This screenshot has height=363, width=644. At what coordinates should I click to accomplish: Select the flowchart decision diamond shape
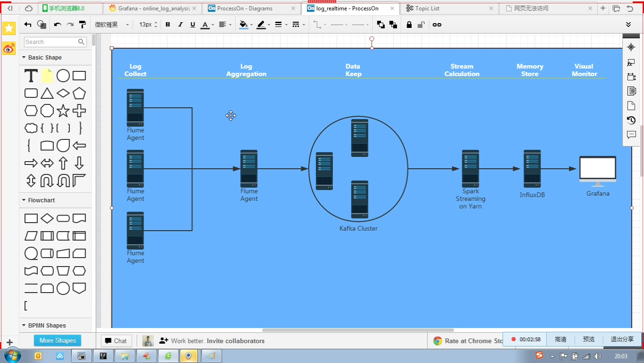(47, 218)
